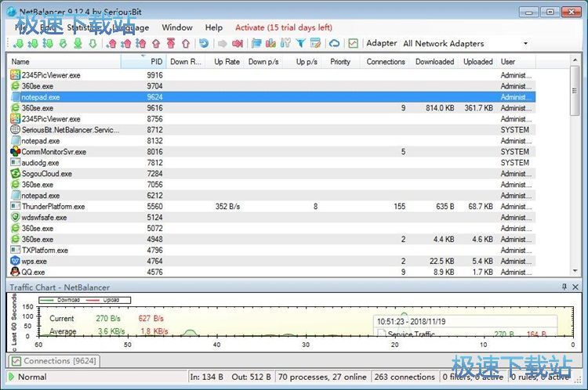This screenshot has width=588, height=390.
Task: Switch to the Connections [9624] tab
Action: point(54,361)
